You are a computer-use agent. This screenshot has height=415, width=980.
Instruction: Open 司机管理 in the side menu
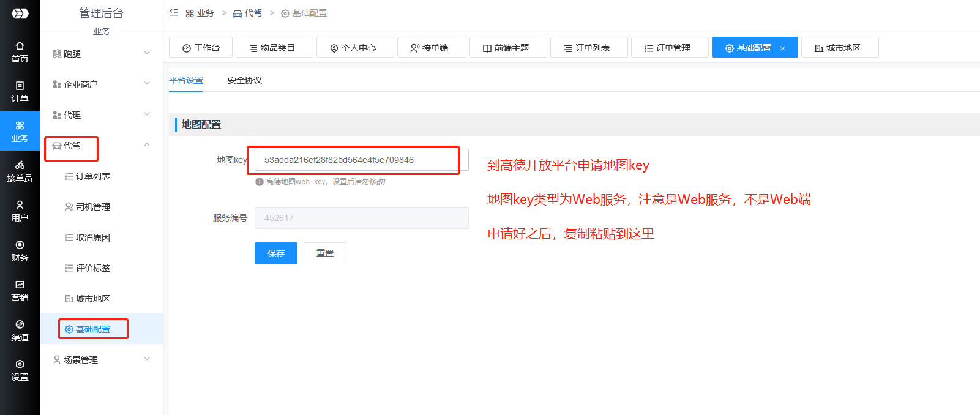coord(92,207)
